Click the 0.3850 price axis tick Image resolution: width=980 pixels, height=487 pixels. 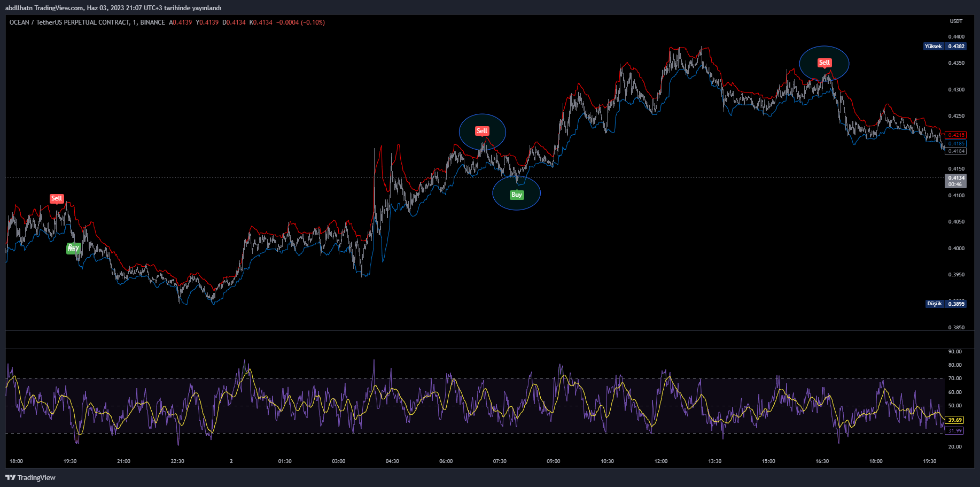point(956,328)
